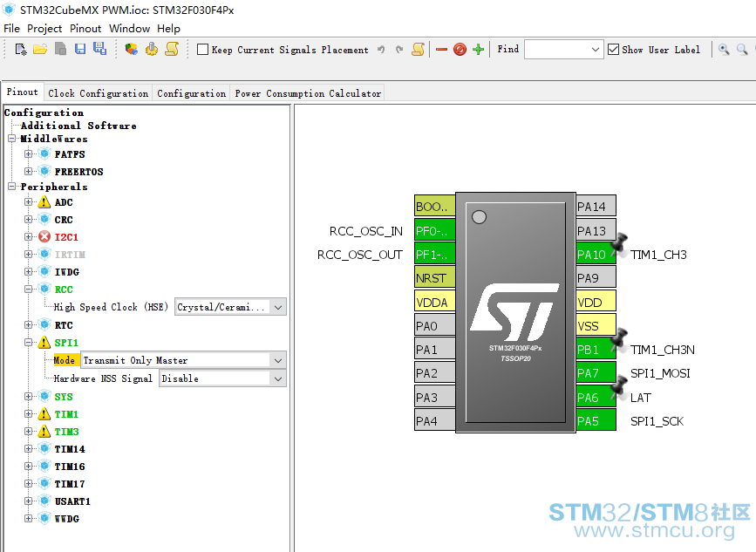Open the High Speed Clock (HSE) dropdown
The height and width of the screenshot is (552, 756).
click(278, 307)
